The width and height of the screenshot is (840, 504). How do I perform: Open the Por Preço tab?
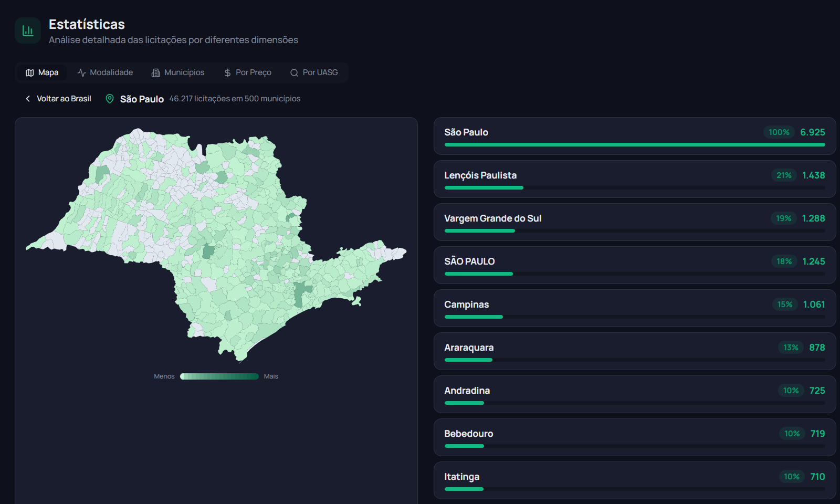[247, 72]
